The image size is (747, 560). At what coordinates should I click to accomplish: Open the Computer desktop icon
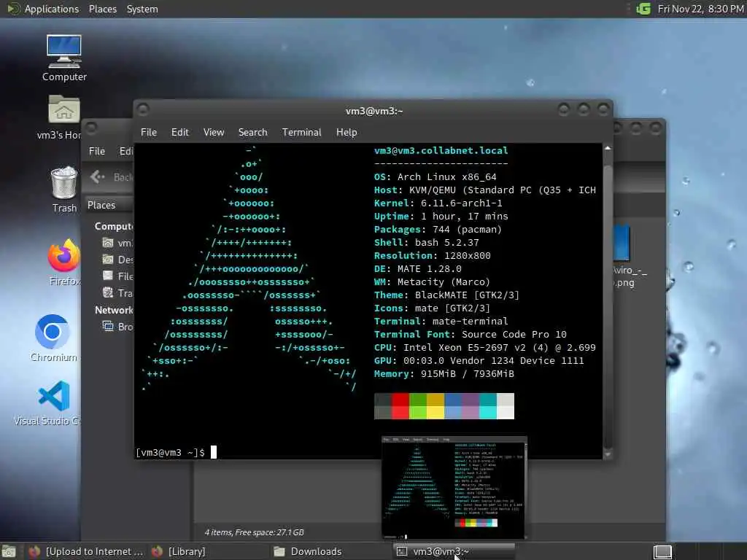64,58
